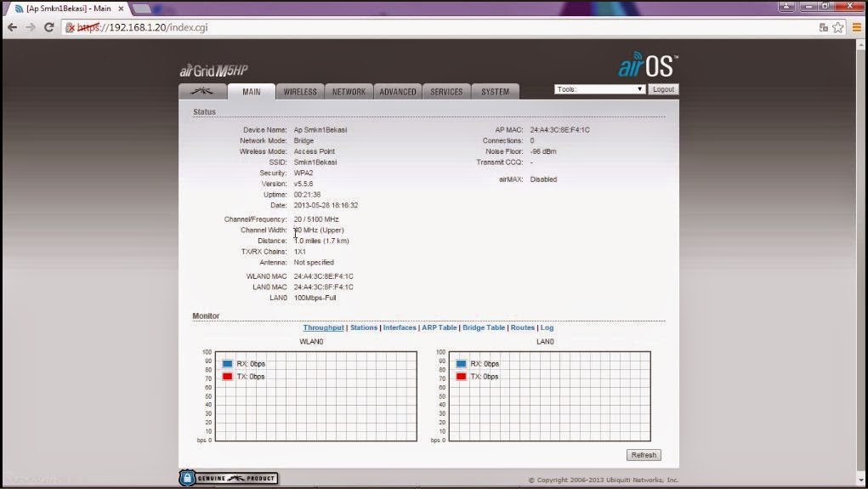Click the Channel Width 40 MHz (Upper) value

coord(318,230)
